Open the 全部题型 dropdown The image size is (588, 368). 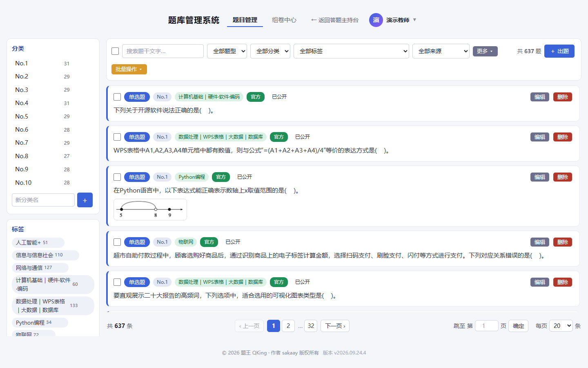[x=227, y=51]
